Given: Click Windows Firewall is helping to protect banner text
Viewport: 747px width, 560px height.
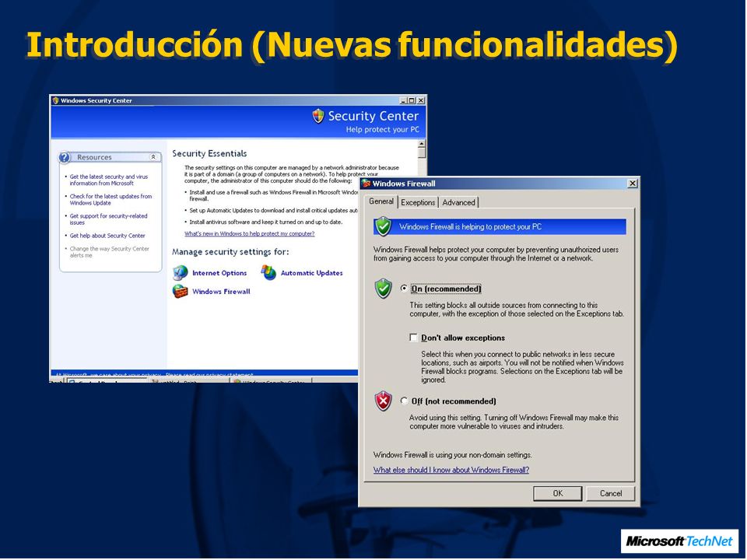Looking at the screenshot, I should pyautogui.click(x=470, y=226).
